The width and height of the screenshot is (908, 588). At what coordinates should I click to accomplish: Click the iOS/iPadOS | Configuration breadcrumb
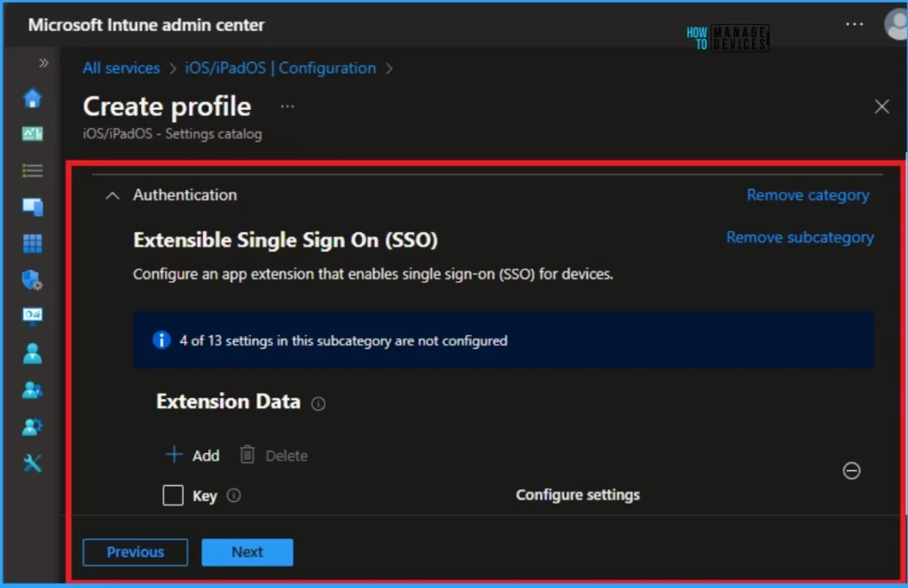pyautogui.click(x=280, y=68)
